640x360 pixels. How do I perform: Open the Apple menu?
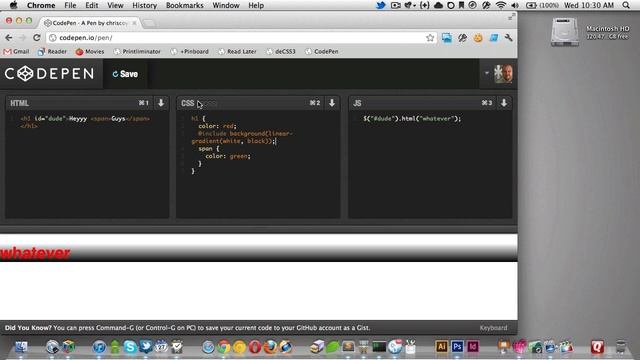coord(13,5)
